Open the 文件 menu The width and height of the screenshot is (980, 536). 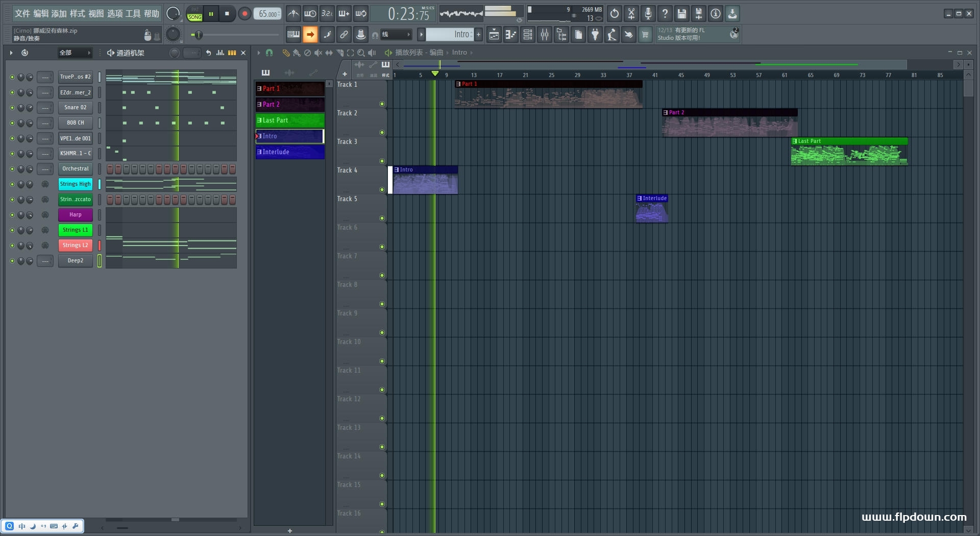coord(22,14)
